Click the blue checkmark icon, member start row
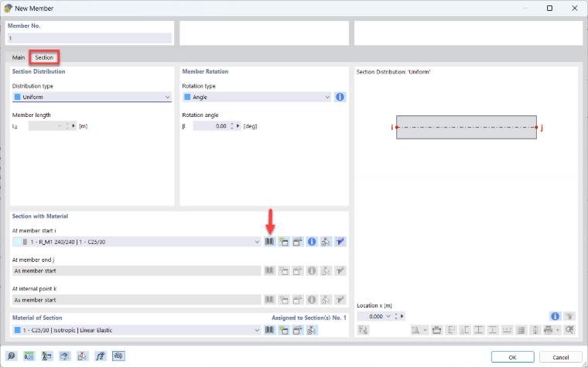 340,242
